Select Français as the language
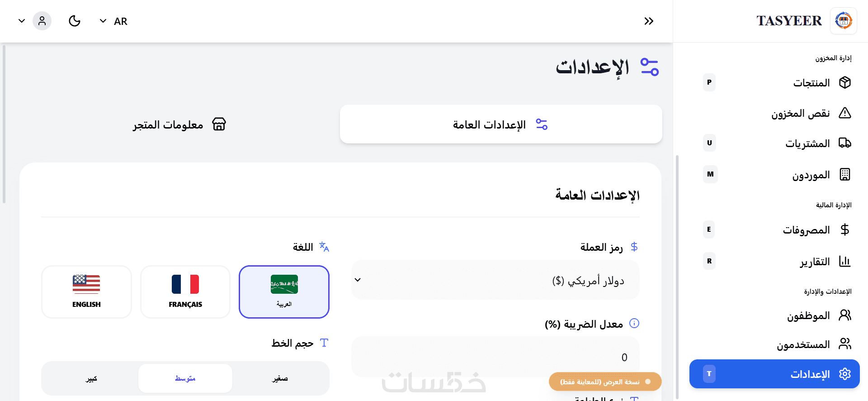Viewport: 868px width, 401px height. click(x=185, y=292)
